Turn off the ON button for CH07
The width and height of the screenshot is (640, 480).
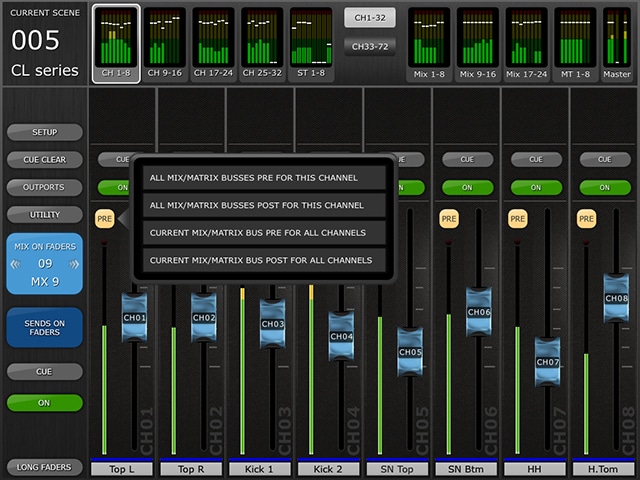tap(536, 187)
